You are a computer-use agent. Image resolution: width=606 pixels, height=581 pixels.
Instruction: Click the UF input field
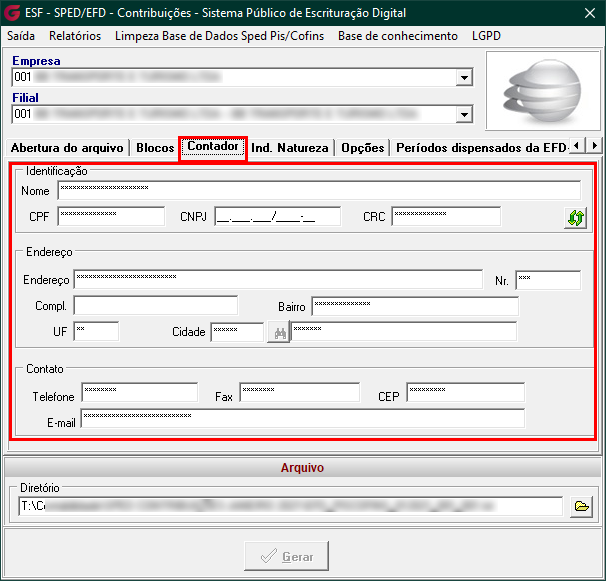click(x=96, y=331)
